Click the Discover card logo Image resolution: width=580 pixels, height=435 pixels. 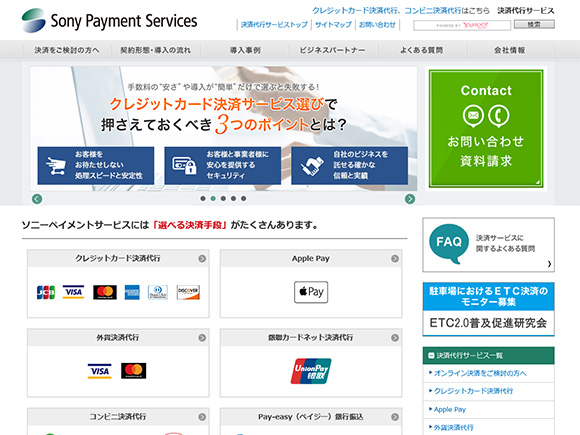click(x=188, y=292)
